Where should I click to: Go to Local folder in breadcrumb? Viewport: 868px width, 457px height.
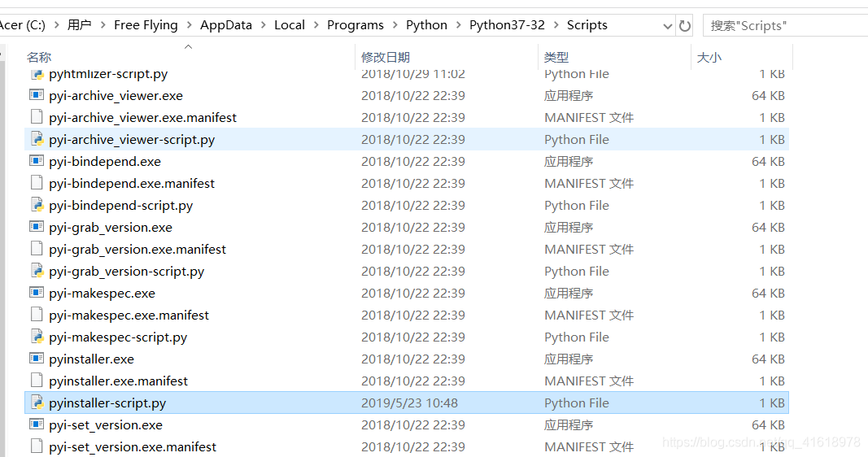click(x=290, y=25)
